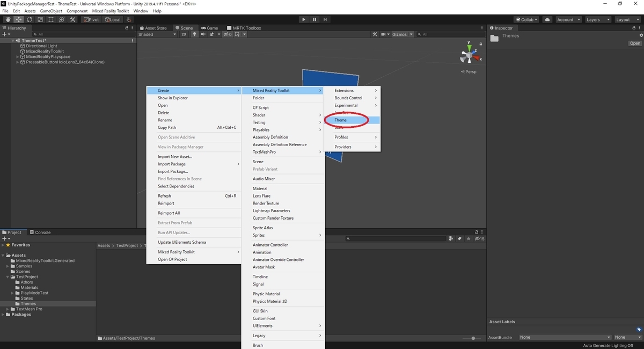Open custom editor tools icon
This screenshot has width=644, height=349.
(x=72, y=19)
